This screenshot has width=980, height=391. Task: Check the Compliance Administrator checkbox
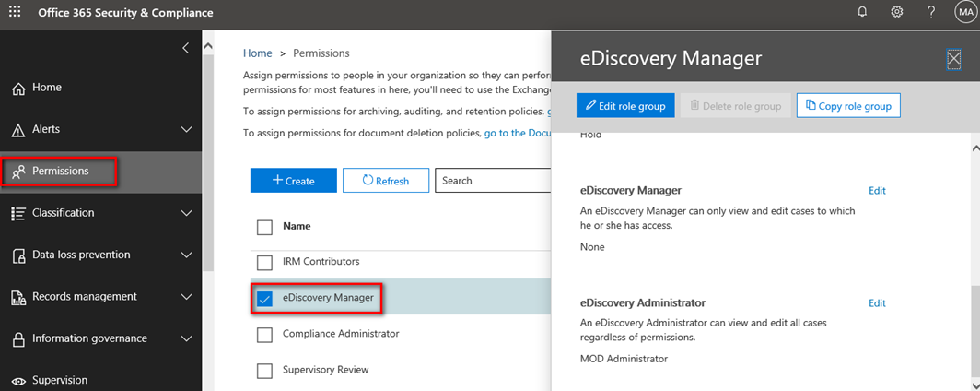click(x=265, y=335)
